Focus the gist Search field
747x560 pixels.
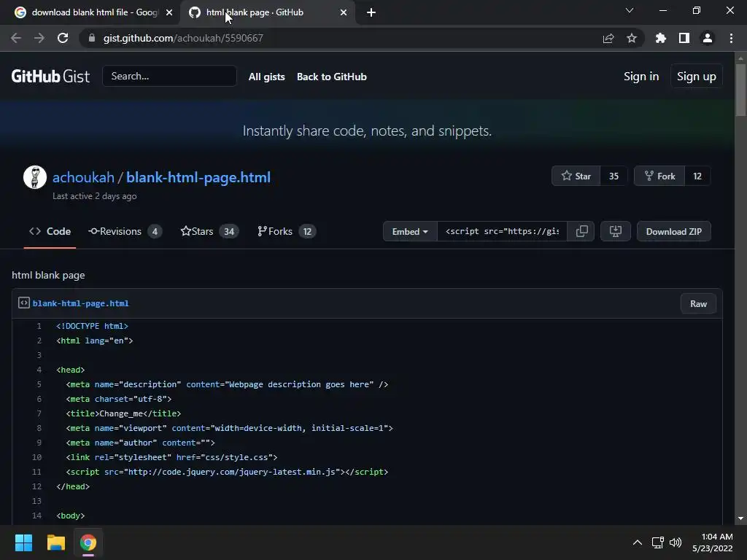pos(169,76)
